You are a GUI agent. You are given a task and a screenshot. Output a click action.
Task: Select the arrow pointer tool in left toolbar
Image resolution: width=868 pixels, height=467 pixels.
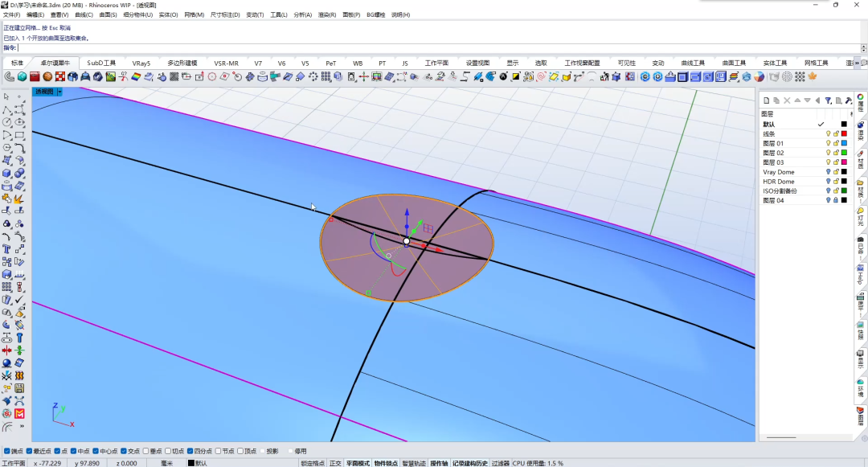pyautogui.click(x=6, y=96)
